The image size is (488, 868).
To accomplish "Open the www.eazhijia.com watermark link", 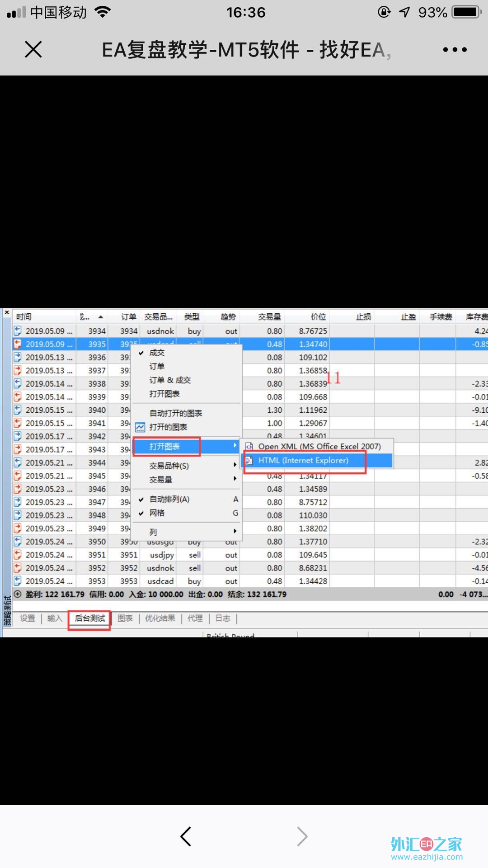I will [427, 857].
